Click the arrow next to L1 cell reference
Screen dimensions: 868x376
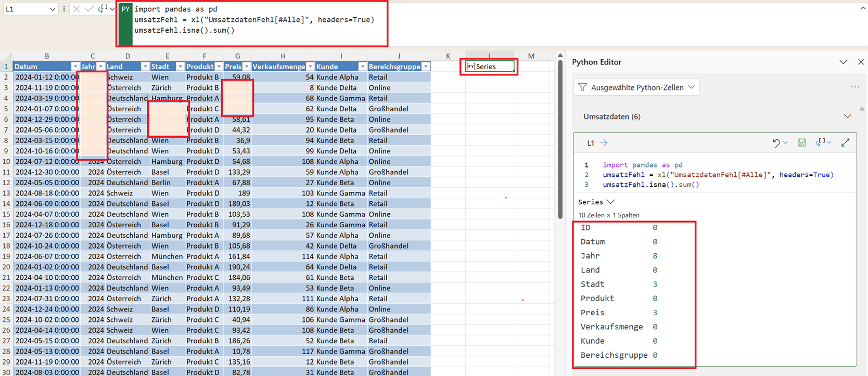[x=604, y=143]
